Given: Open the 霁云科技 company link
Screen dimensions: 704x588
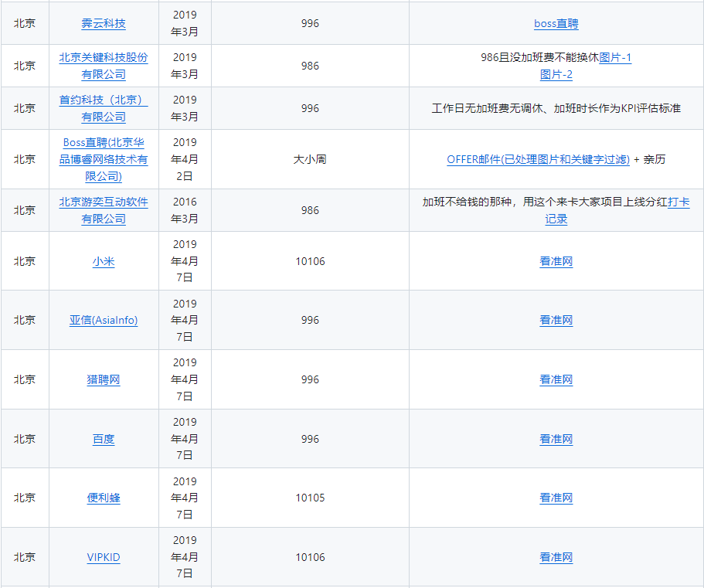Looking at the screenshot, I should (x=104, y=23).
